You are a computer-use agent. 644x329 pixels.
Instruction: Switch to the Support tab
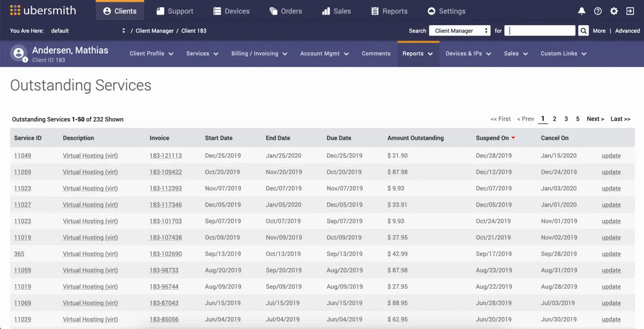point(174,10)
